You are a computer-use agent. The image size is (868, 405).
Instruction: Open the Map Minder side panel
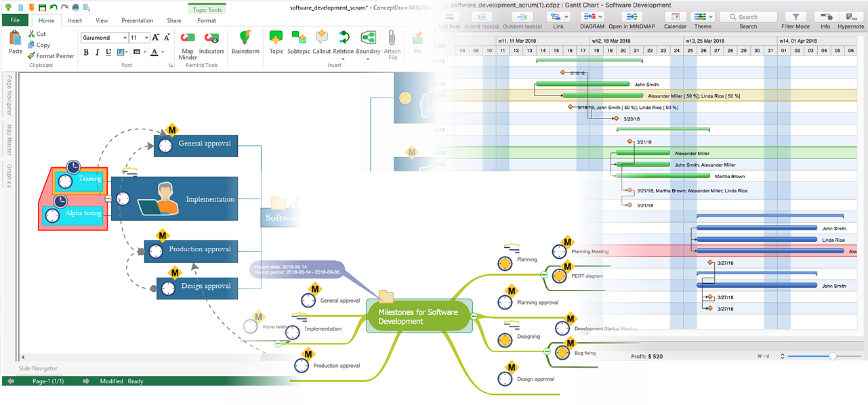click(9, 140)
